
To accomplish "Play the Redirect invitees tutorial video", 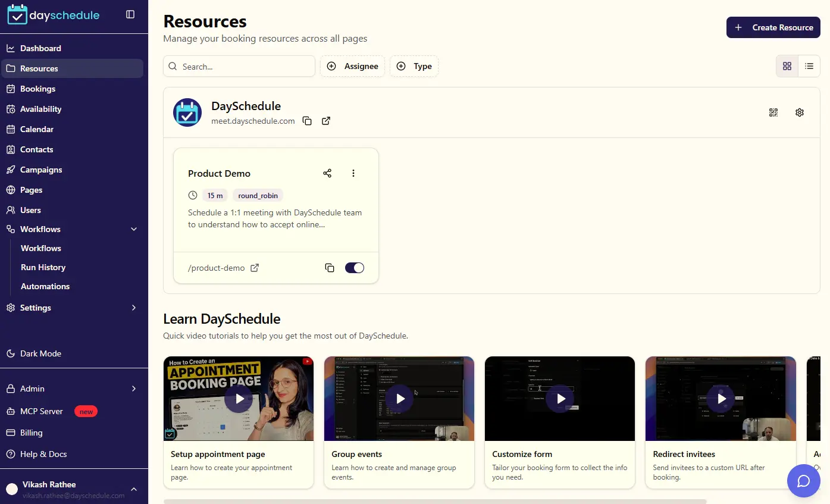I will (721, 399).
